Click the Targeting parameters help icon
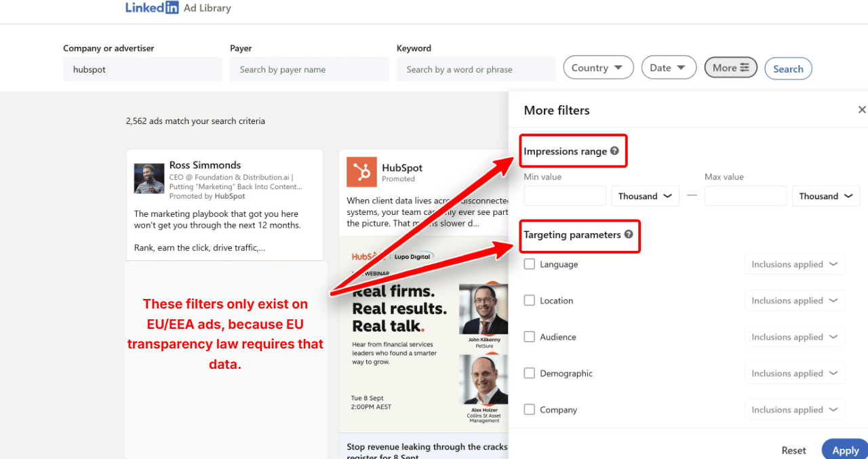868x459 pixels. tap(629, 235)
